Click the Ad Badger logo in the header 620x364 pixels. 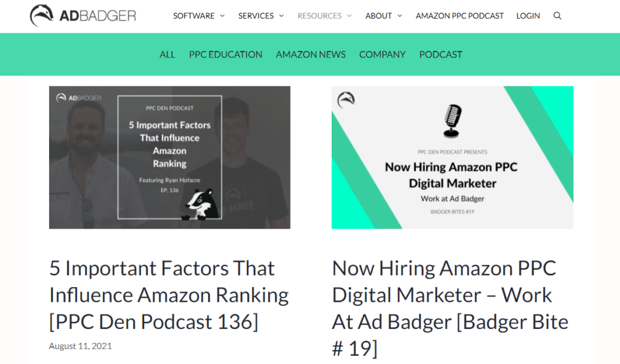[82, 16]
